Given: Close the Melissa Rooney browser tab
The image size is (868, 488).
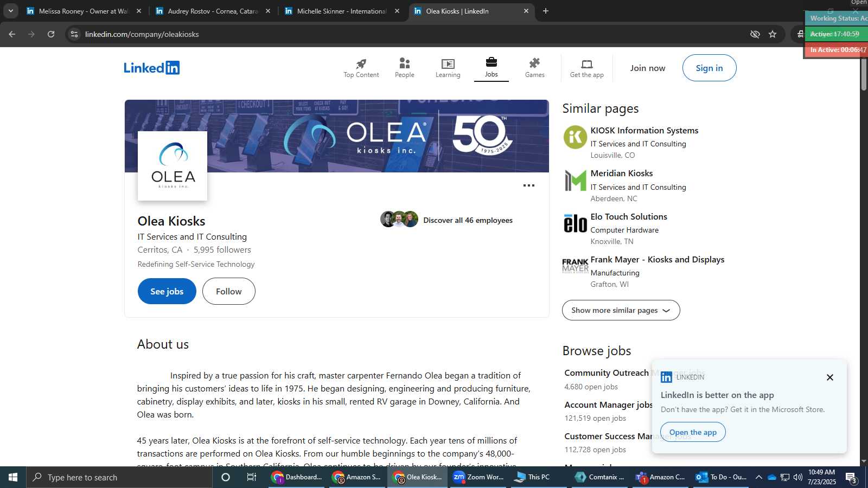Looking at the screenshot, I should coord(139,11).
